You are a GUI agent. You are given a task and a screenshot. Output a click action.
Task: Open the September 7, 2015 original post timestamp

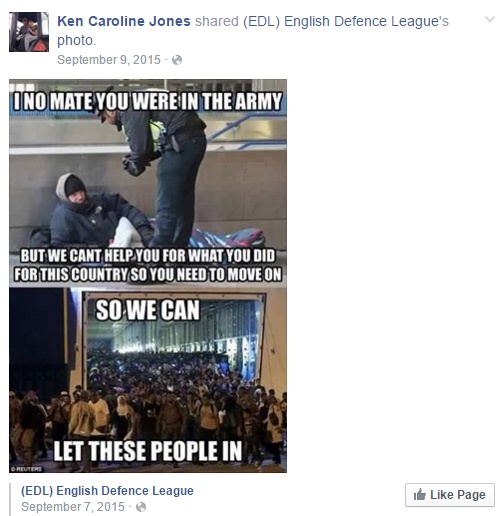pyautogui.click(x=73, y=507)
